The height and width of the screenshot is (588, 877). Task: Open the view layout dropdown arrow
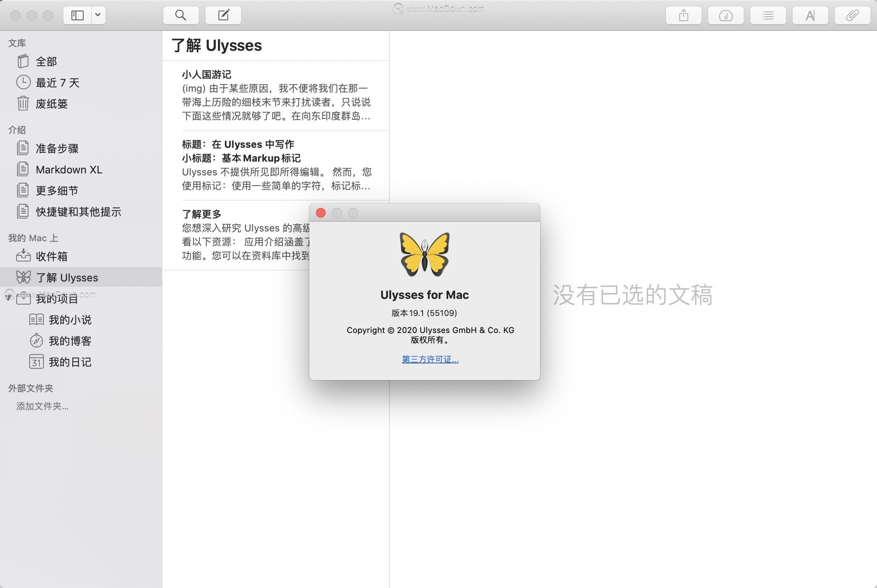point(98,15)
